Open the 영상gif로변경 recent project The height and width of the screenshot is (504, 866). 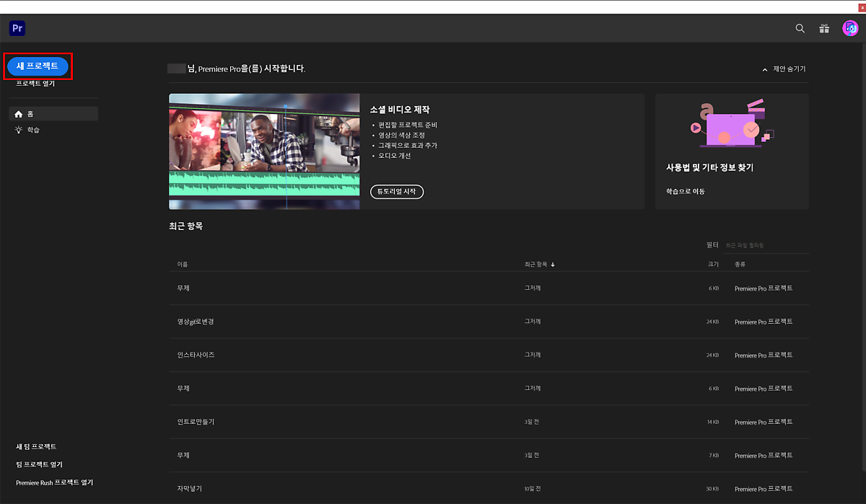196,322
